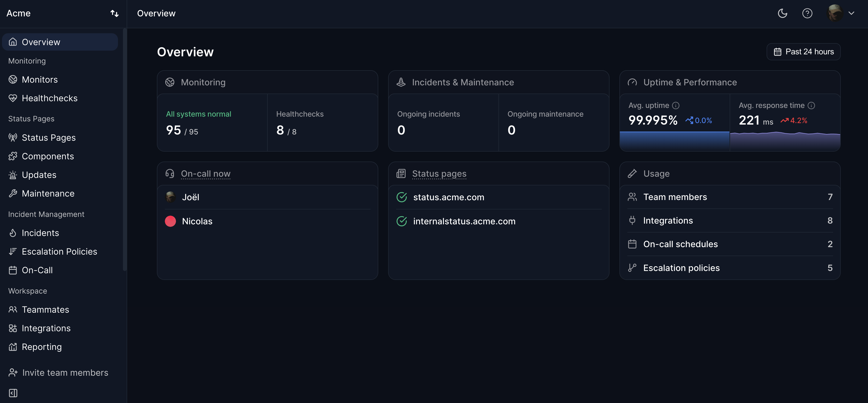The height and width of the screenshot is (403, 868).
Task: Open Reporting in the sidebar
Action: pos(60,347)
